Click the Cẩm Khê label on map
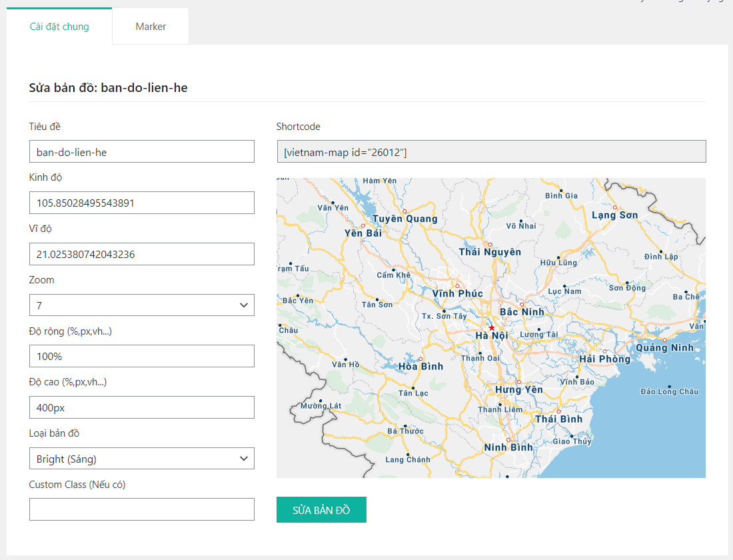733x560 pixels. pyautogui.click(x=394, y=275)
